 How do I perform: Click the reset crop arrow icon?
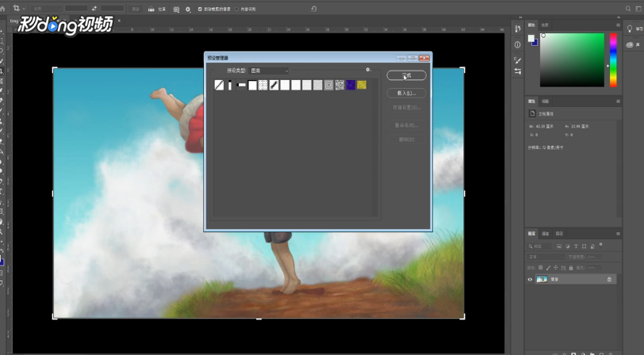click(314, 9)
